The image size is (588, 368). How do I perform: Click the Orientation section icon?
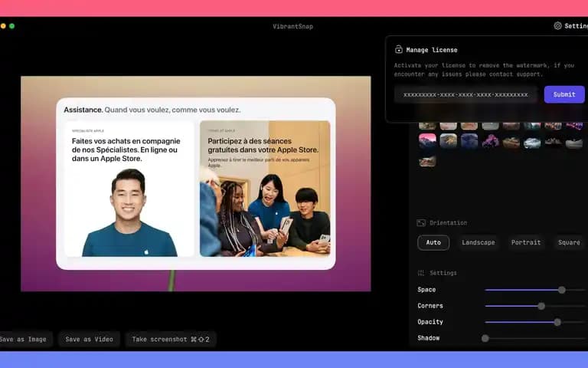(421, 222)
